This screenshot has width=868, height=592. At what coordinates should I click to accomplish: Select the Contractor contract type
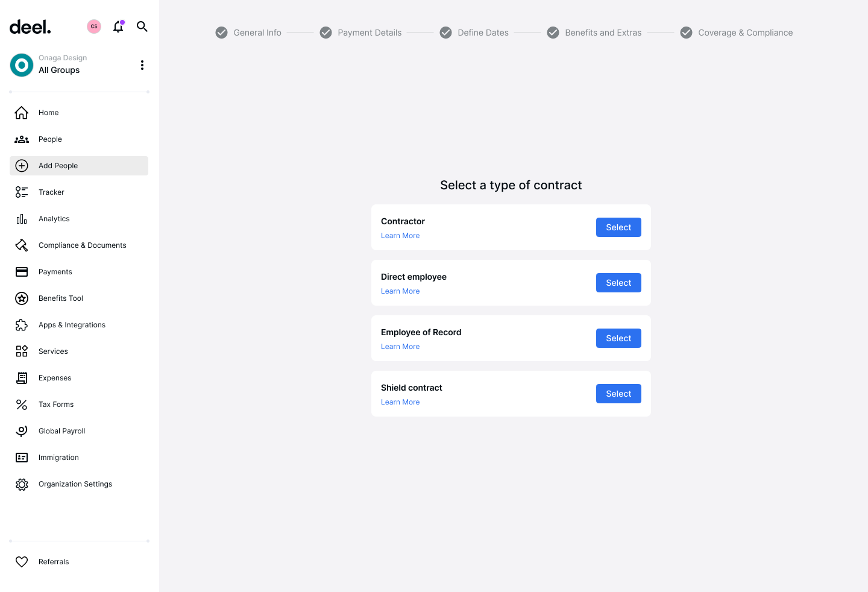(618, 227)
